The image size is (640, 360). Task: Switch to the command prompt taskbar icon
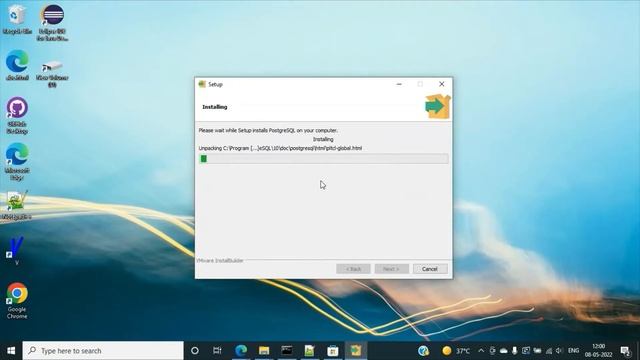(287, 351)
